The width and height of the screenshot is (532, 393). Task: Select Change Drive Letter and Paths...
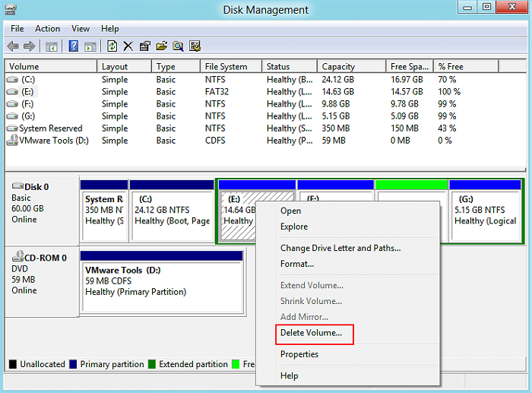358,248
